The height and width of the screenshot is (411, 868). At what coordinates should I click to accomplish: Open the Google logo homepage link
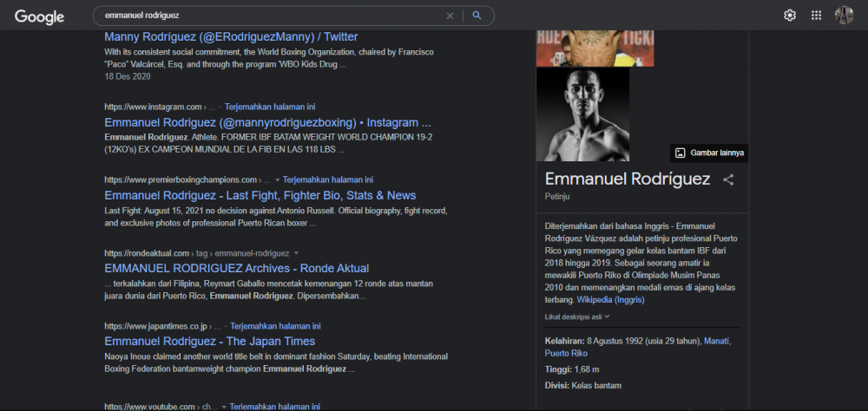39,16
